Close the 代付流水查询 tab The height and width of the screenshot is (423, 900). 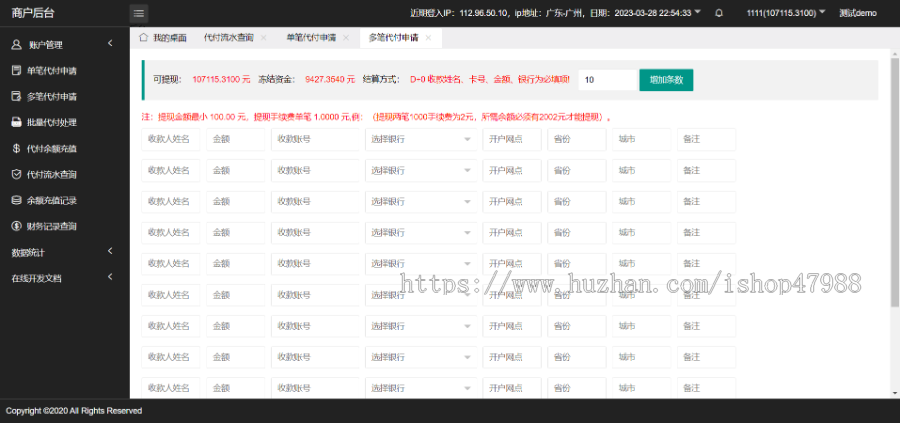(x=263, y=38)
